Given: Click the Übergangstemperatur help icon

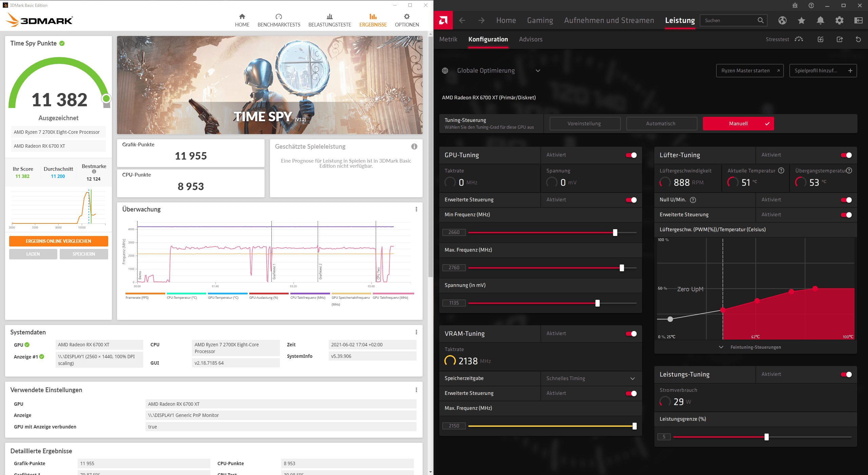Looking at the screenshot, I should coord(849,170).
